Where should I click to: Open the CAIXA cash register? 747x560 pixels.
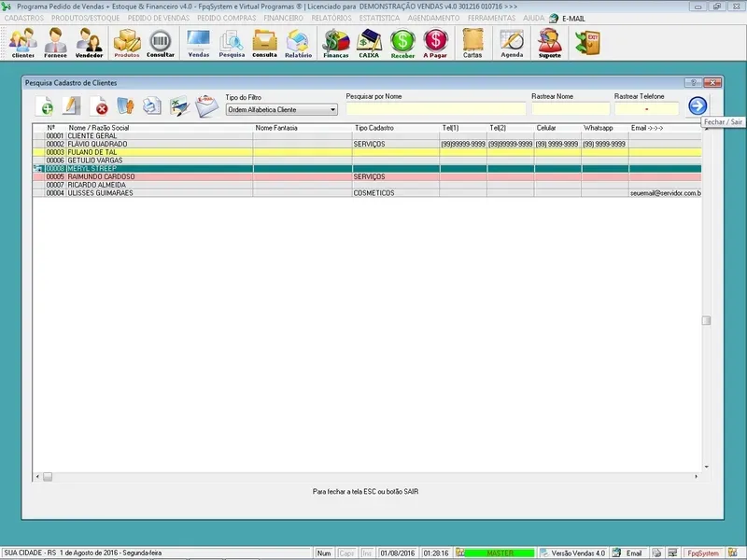tap(369, 42)
